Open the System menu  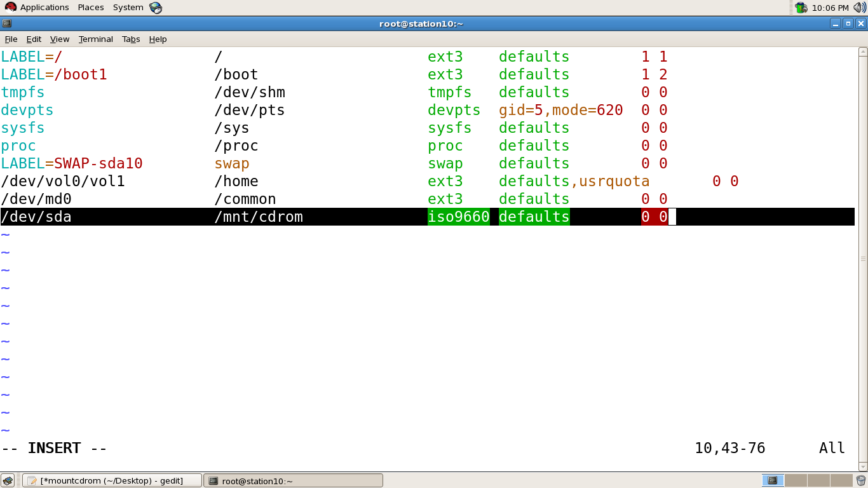[127, 7]
